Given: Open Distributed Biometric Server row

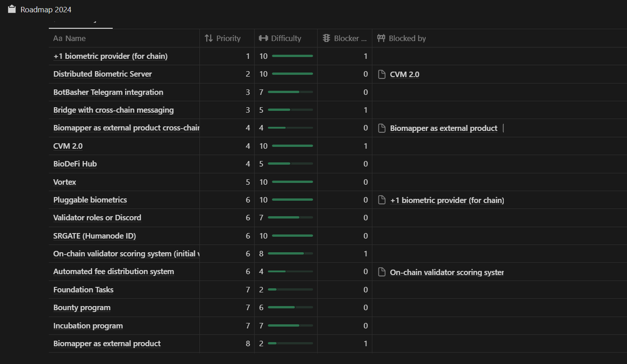Looking at the screenshot, I should pos(103,74).
